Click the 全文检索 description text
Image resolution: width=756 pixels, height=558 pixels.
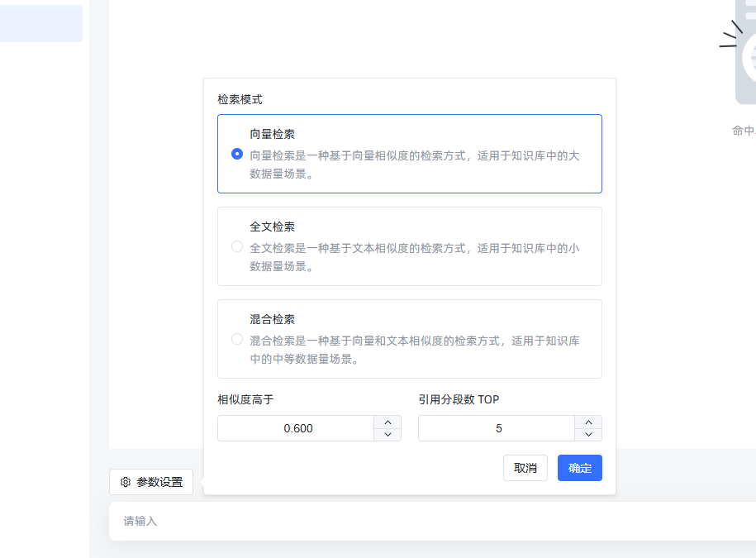point(414,257)
